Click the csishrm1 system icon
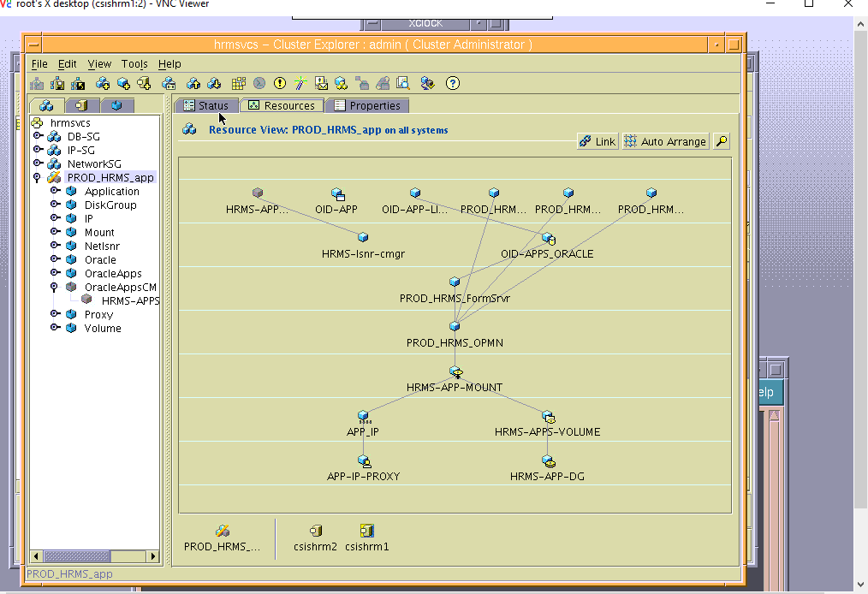This screenshot has width=868, height=594. [367, 532]
